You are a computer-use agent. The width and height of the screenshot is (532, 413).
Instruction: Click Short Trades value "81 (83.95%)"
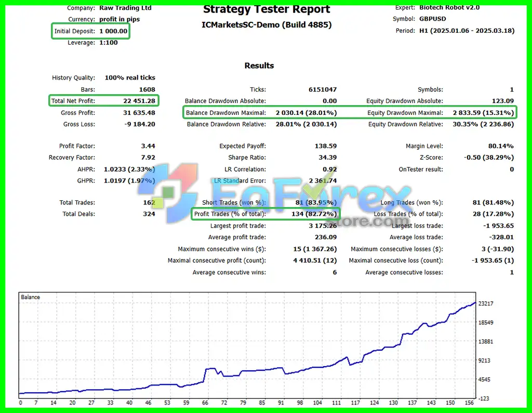tap(316, 203)
